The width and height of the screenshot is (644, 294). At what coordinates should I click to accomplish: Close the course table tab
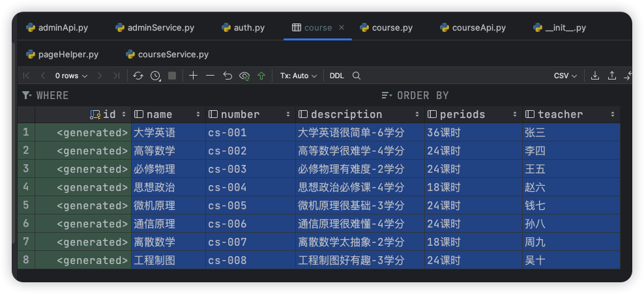click(x=342, y=27)
